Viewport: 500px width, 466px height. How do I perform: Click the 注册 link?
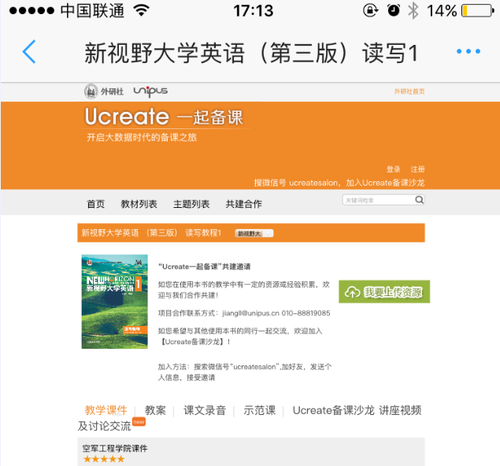click(x=418, y=169)
